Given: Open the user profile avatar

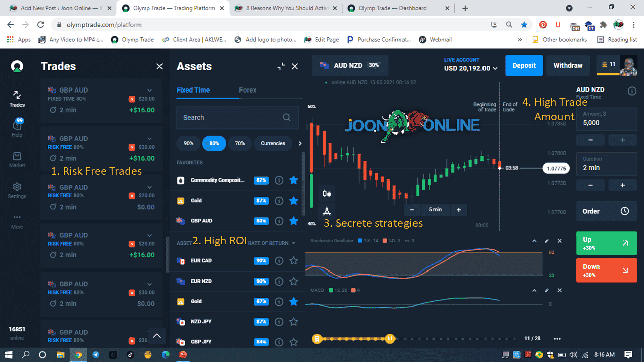Looking at the screenshot, I should click(628, 66).
